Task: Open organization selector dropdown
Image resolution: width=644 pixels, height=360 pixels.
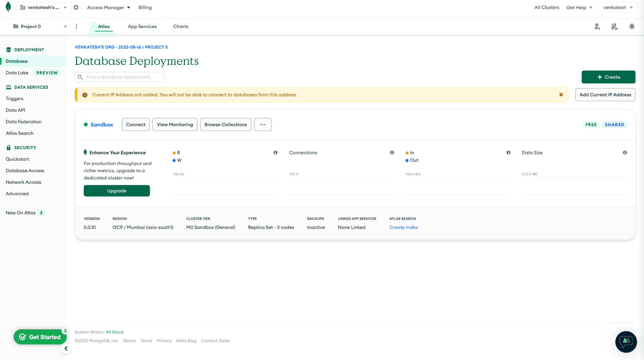Action: [x=44, y=7]
